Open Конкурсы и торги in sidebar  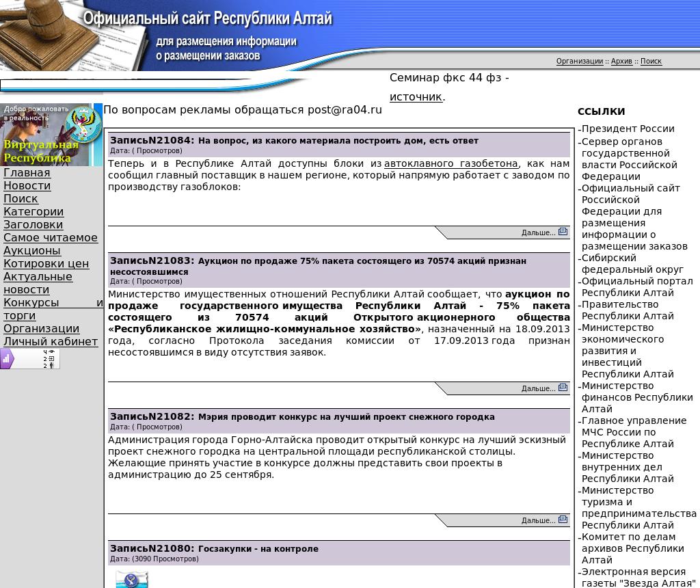tap(53, 309)
